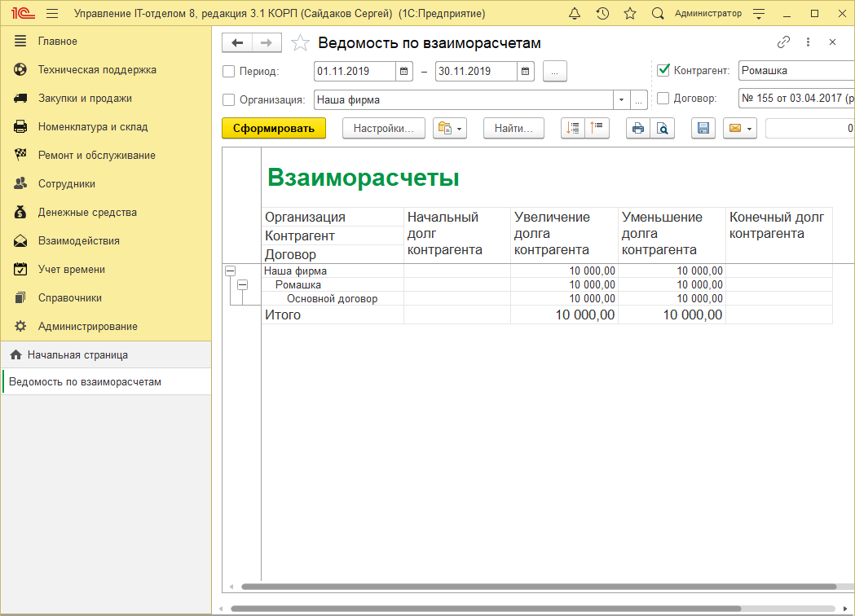Save the report using the diskette icon
The height and width of the screenshot is (616, 855).
[703, 128]
